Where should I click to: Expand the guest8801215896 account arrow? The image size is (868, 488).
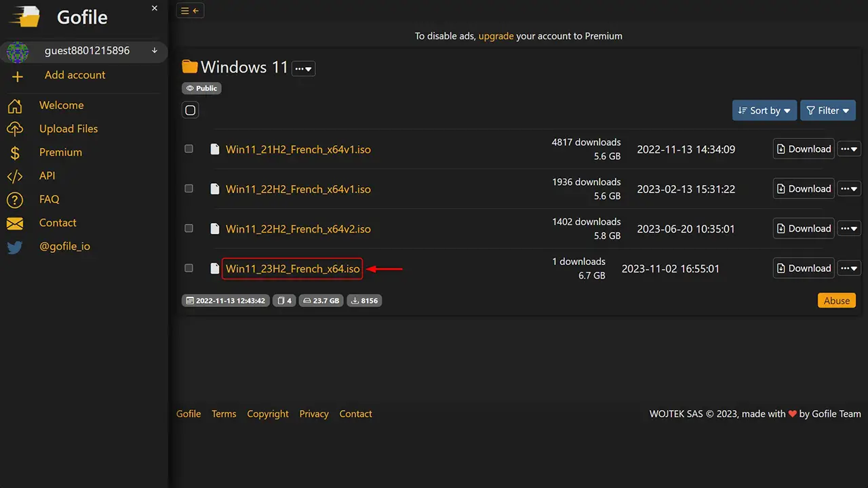(x=155, y=51)
